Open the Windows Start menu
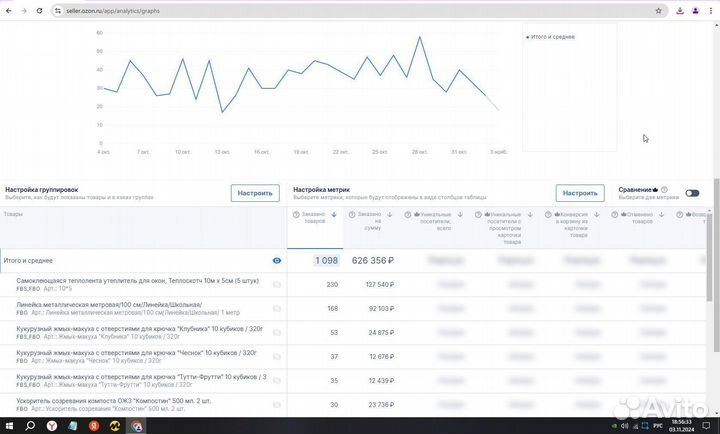Viewport: 720px width, 434px height. pyautogui.click(x=10, y=425)
